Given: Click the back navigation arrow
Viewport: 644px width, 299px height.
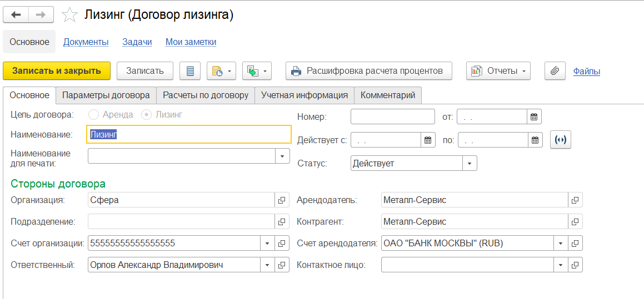Looking at the screenshot, I should click(x=16, y=15).
